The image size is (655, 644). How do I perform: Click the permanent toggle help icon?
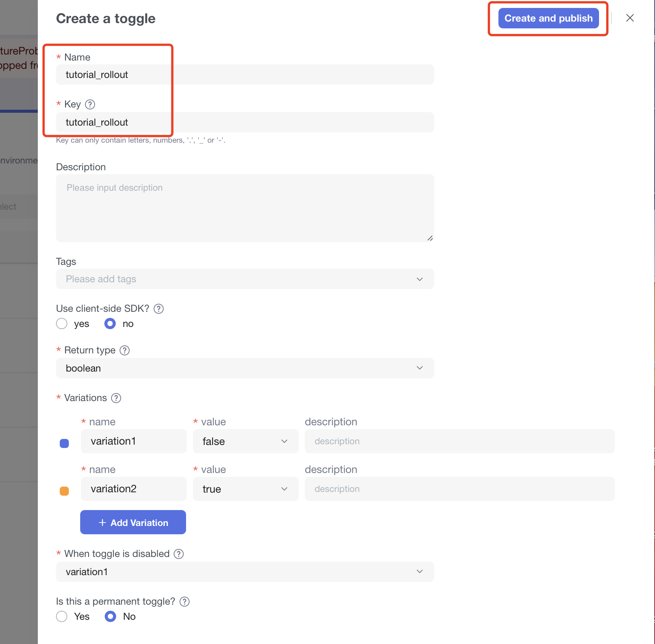click(185, 602)
